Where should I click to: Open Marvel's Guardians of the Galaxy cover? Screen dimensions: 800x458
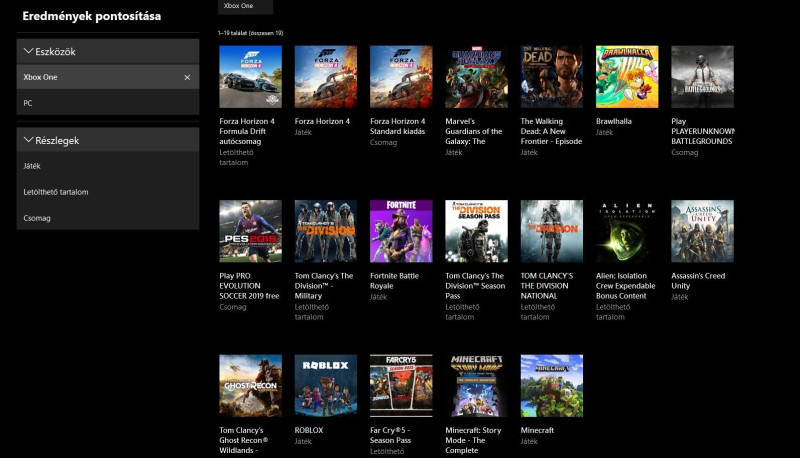(477, 77)
